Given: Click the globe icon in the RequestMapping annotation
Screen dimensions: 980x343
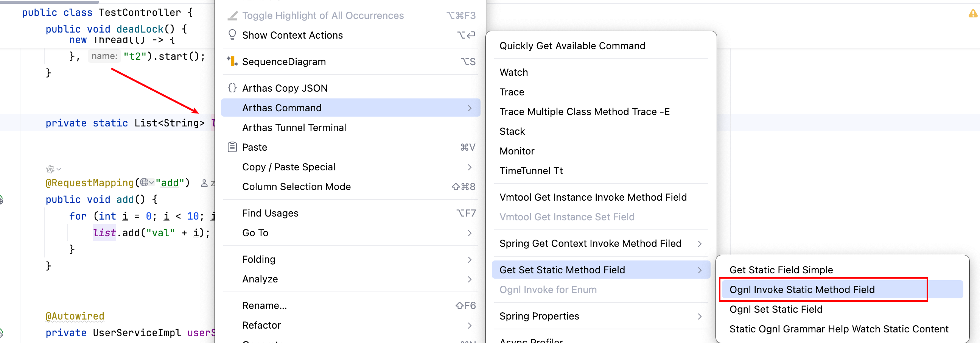Looking at the screenshot, I should coord(144,182).
